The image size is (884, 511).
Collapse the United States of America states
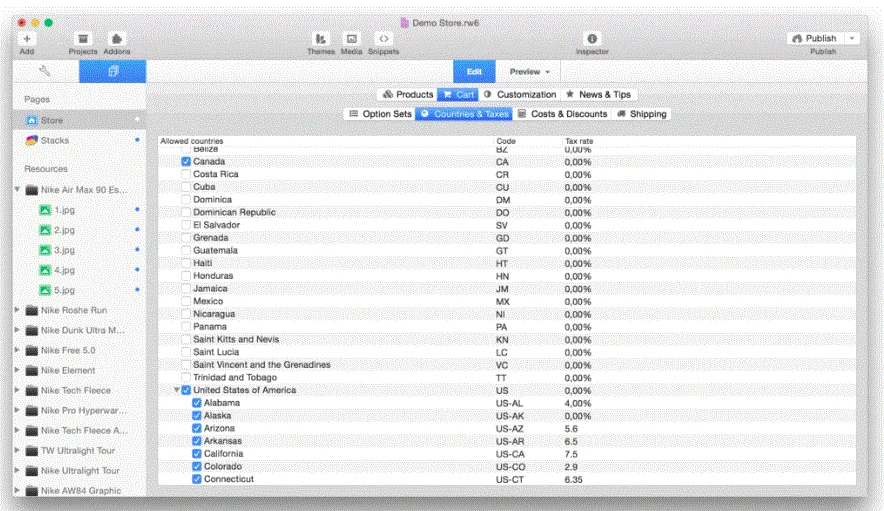coord(176,390)
